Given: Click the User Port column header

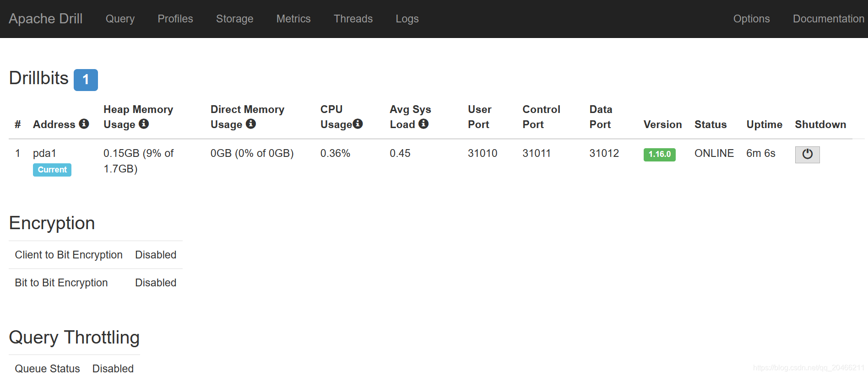Looking at the screenshot, I should pyautogui.click(x=479, y=117).
